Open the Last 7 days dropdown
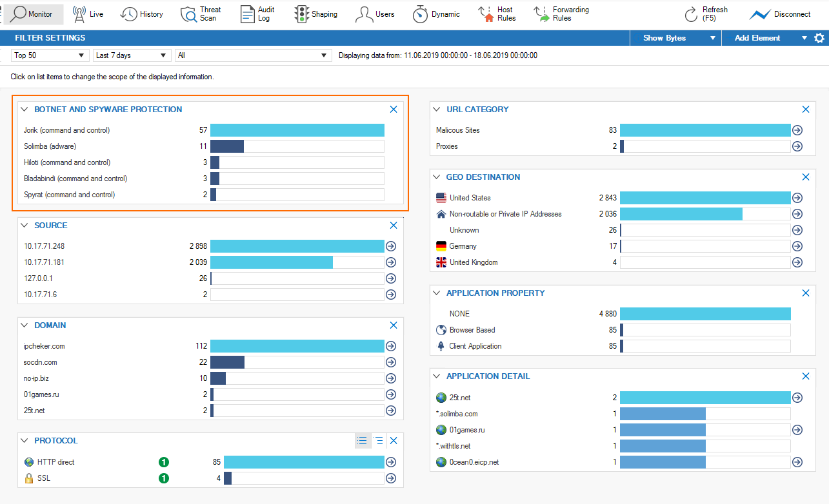 click(x=132, y=55)
